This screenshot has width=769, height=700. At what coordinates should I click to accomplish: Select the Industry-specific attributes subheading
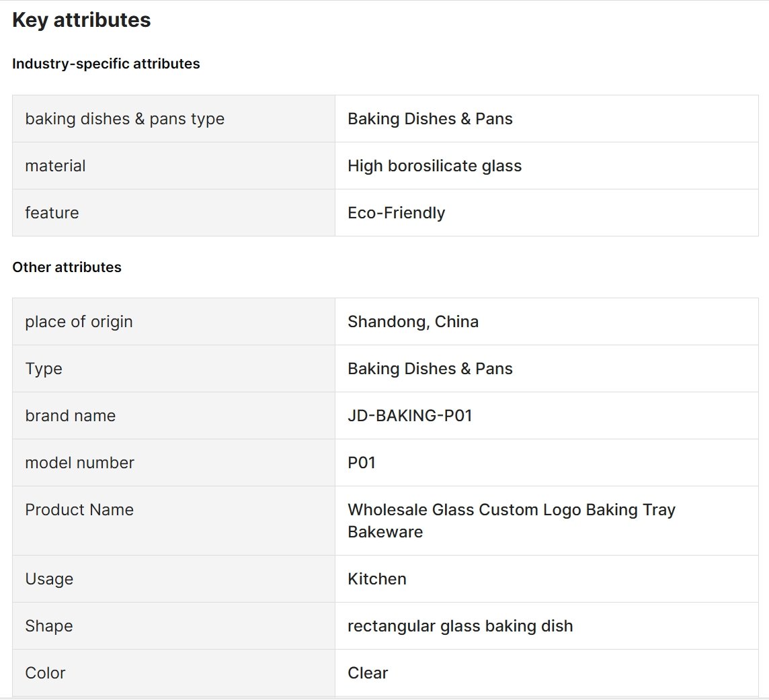106,64
